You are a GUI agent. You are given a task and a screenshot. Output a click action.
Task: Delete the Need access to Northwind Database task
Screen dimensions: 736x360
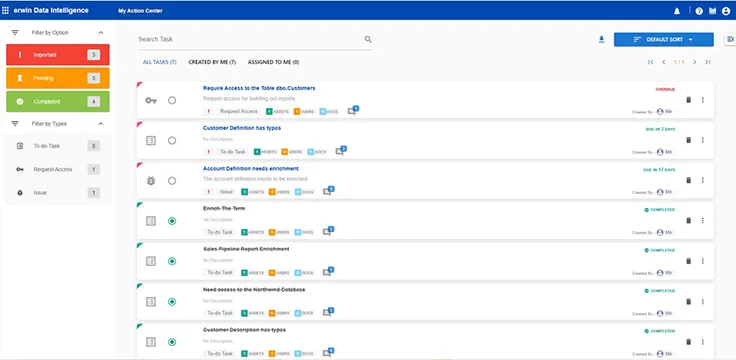point(689,301)
